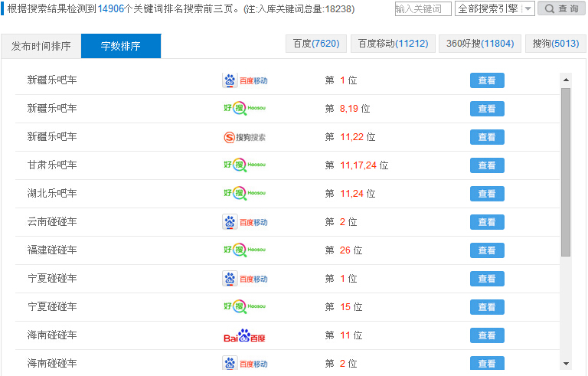Click 查看 for 甘肃乐吧车
Viewport: 588px width, 376px height.
click(x=487, y=165)
